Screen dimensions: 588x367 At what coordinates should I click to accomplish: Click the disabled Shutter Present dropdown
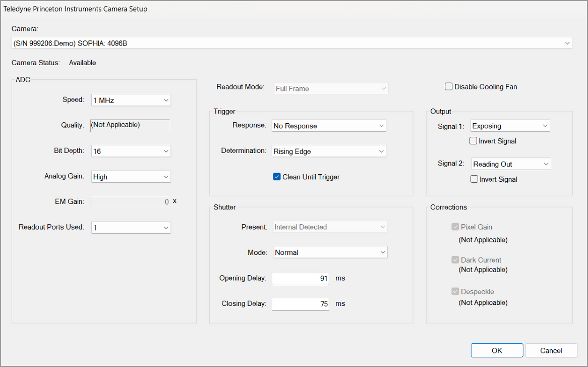tap(330, 227)
